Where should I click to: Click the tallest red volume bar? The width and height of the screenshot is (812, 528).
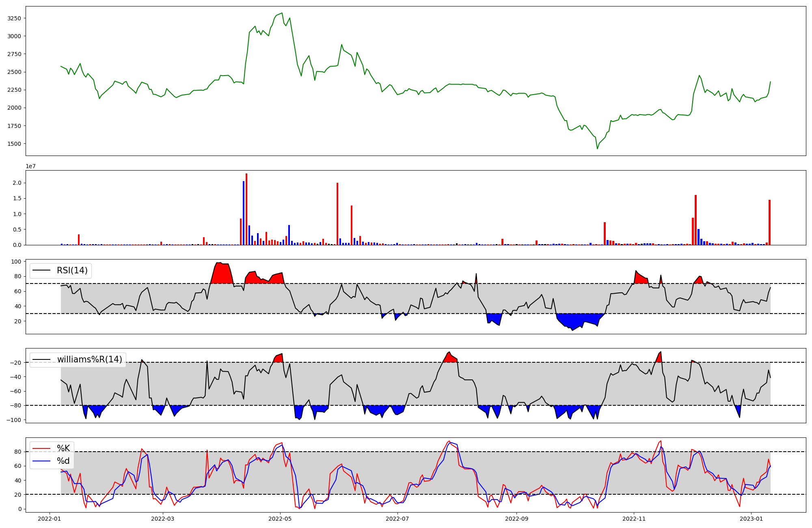246,209
